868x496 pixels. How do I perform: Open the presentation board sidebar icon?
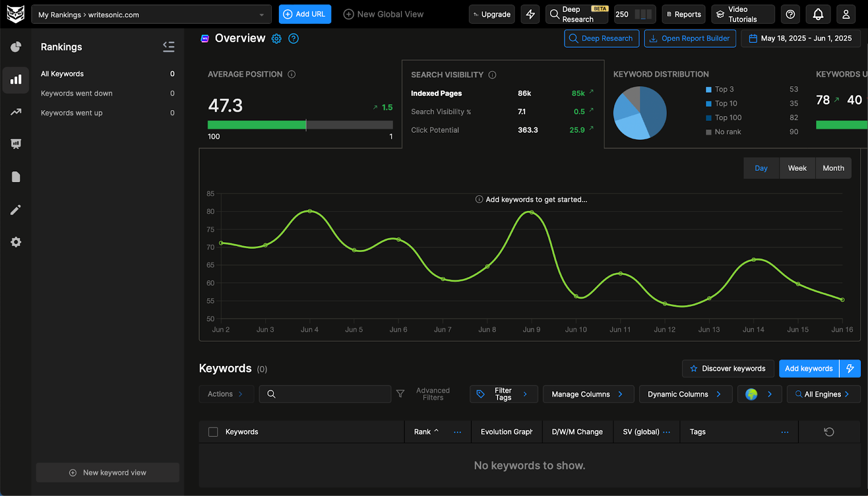point(16,144)
